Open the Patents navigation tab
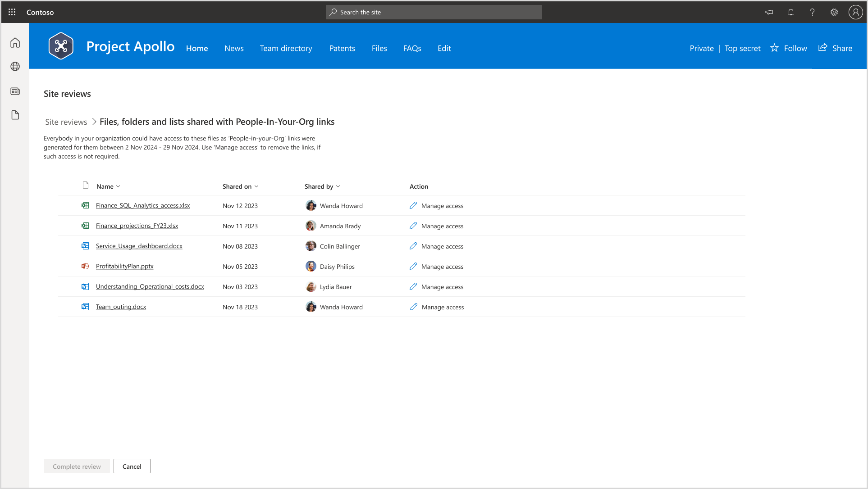 pos(342,48)
